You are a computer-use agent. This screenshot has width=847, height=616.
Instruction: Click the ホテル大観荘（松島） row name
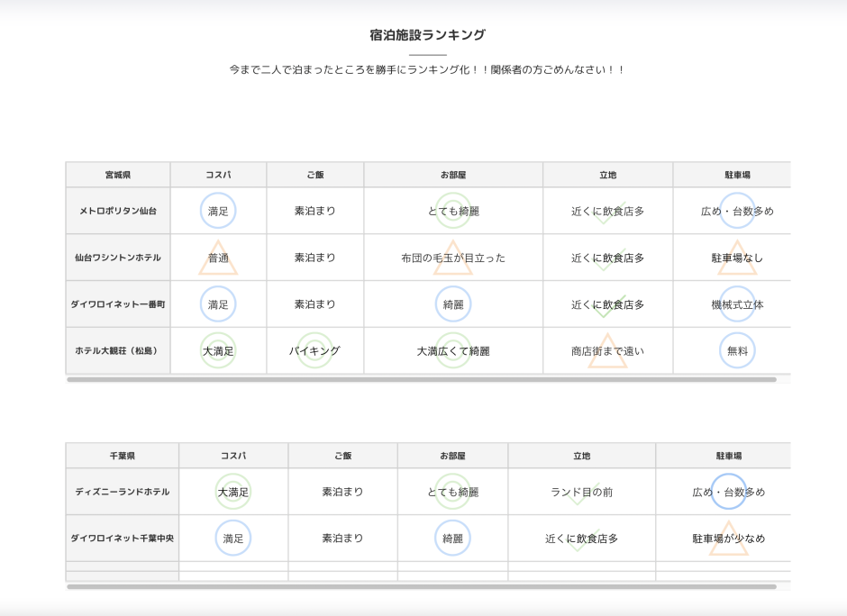tap(118, 351)
